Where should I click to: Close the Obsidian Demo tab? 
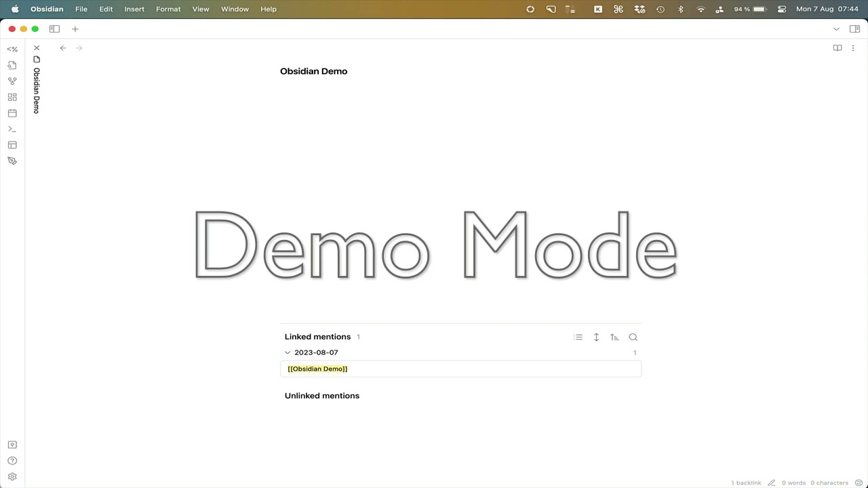click(x=37, y=48)
